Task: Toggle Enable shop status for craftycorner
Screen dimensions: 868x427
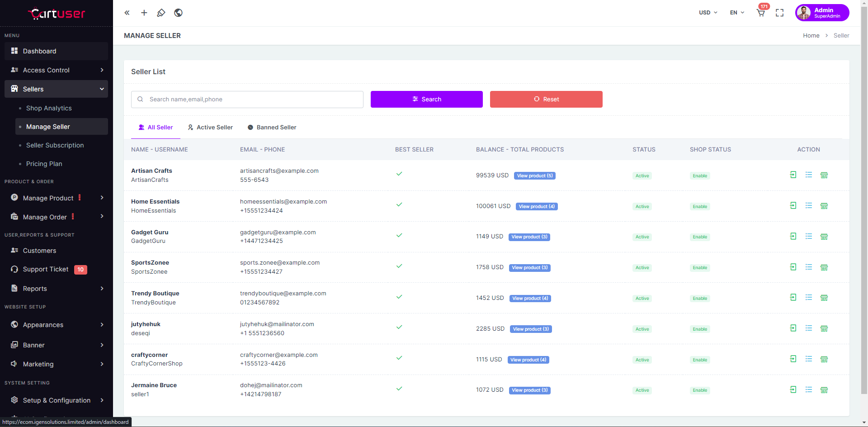Action: pyautogui.click(x=700, y=360)
